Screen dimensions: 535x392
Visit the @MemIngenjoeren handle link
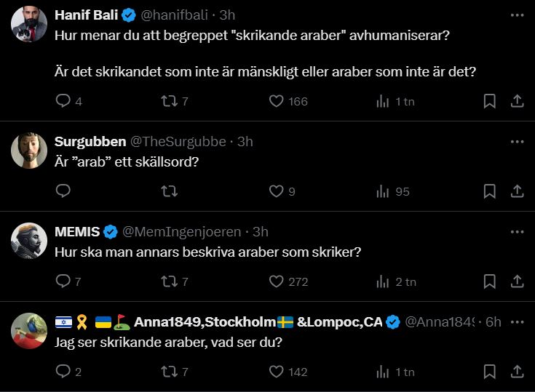181,232
